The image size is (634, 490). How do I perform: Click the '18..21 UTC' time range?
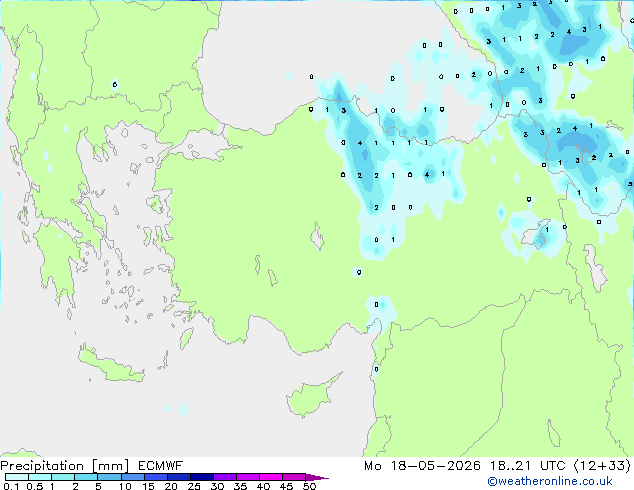pos(527,466)
